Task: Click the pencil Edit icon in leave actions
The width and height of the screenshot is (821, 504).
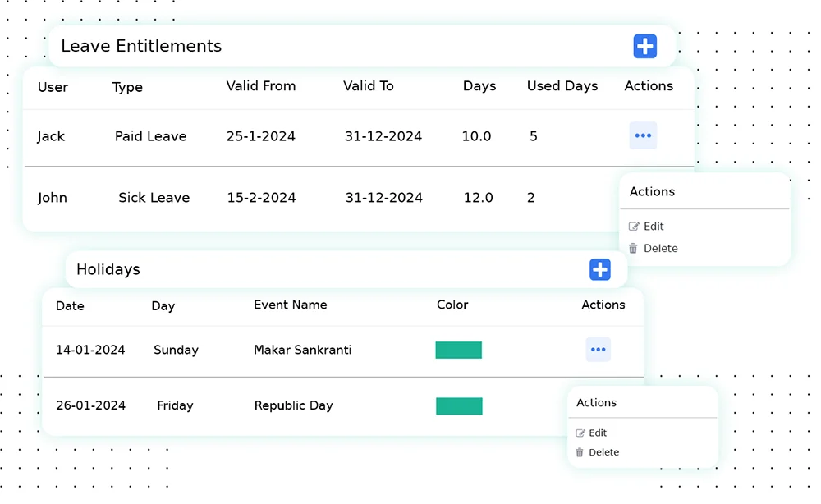Action: coord(634,227)
